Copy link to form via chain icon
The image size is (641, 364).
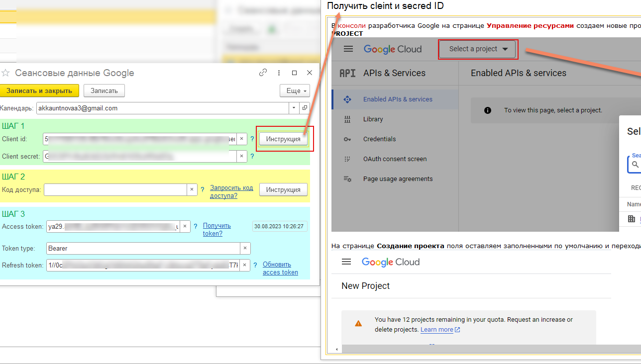[x=263, y=73]
